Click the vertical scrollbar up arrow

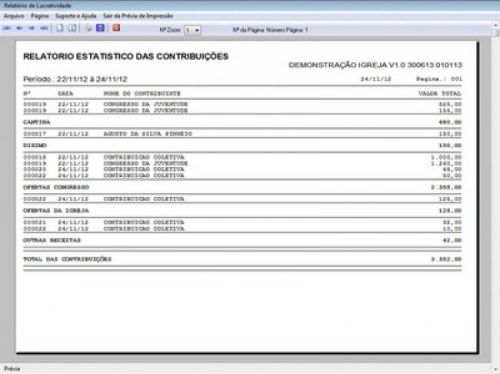click(496, 25)
